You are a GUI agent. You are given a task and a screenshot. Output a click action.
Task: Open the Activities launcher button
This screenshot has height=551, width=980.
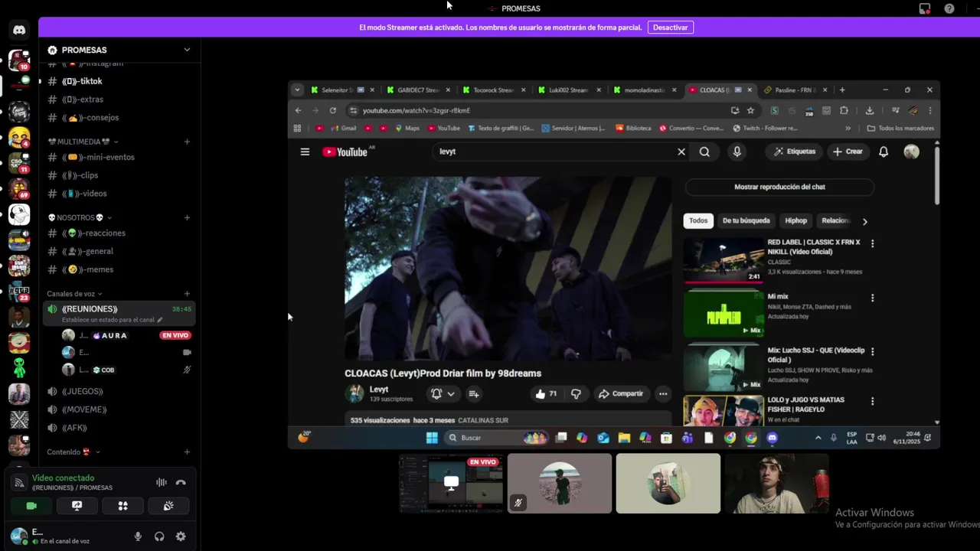[122, 506]
